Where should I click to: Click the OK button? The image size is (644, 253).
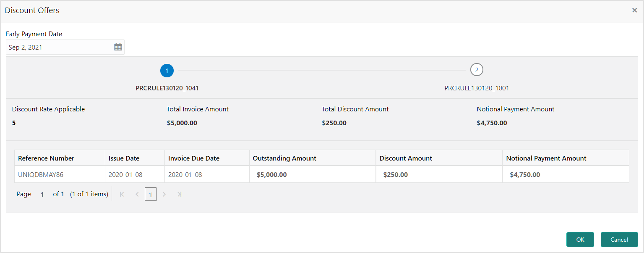click(x=580, y=240)
